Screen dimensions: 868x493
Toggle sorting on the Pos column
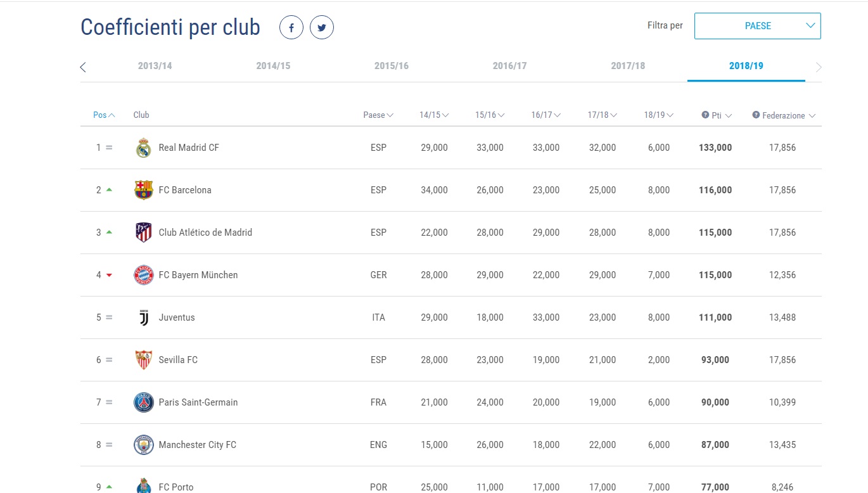point(104,115)
